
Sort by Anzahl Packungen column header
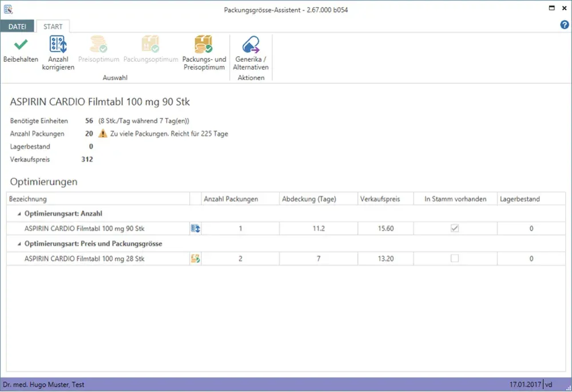click(240, 199)
